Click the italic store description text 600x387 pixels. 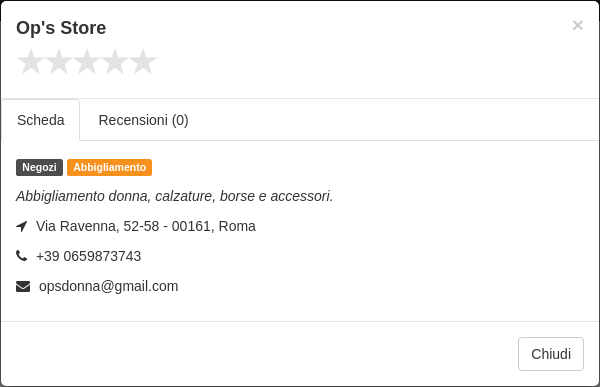tap(174, 196)
